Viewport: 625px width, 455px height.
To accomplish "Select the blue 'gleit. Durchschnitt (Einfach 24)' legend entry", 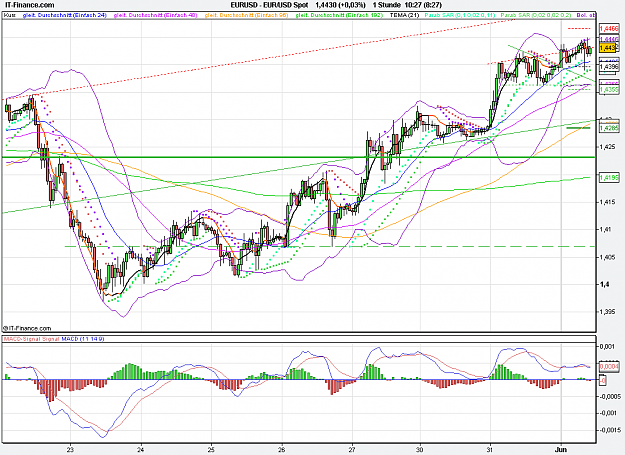I will coord(65,15).
